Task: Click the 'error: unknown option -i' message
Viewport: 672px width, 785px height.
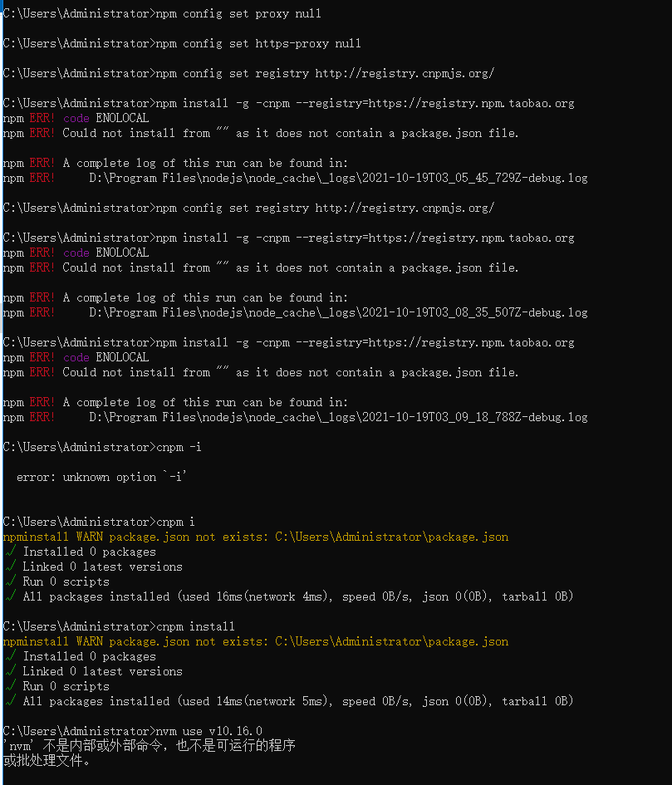Action: tap(101, 477)
